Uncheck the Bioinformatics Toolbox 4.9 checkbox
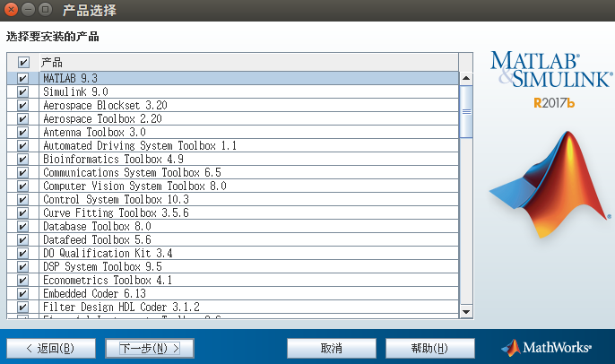615x364 pixels. click(x=22, y=159)
